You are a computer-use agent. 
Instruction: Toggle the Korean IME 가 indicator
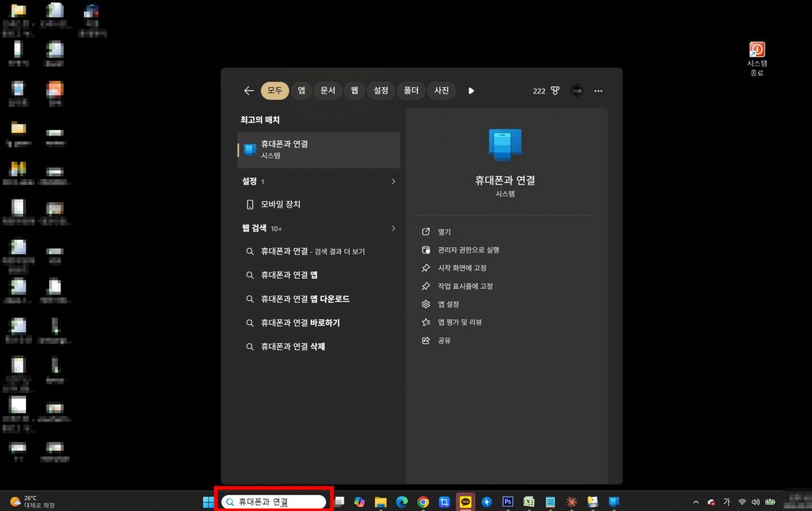pyautogui.click(x=726, y=501)
